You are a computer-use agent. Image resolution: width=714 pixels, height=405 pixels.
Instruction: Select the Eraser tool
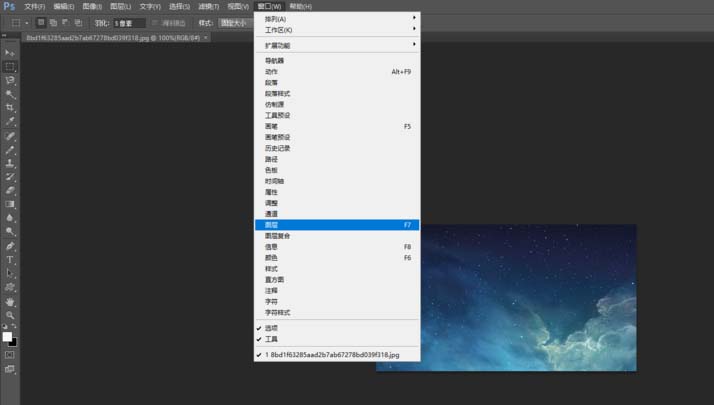coord(10,190)
